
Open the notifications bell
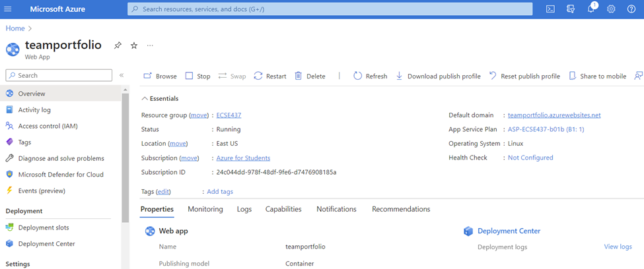click(x=591, y=9)
